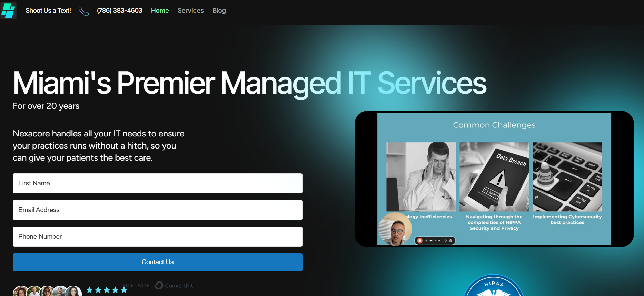The height and width of the screenshot is (296, 644).
Task: Open the Blog nav item
Action: (219, 11)
